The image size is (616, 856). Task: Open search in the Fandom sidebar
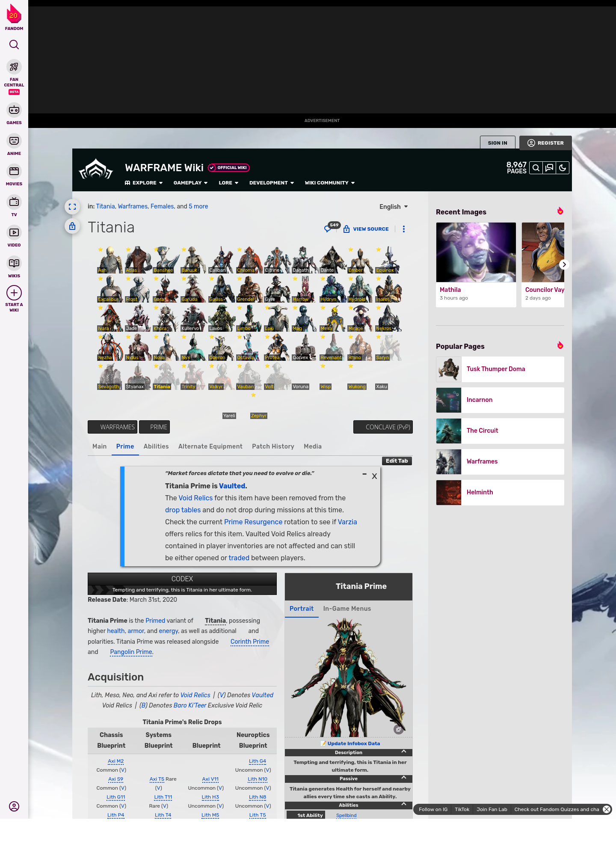pyautogui.click(x=14, y=45)
